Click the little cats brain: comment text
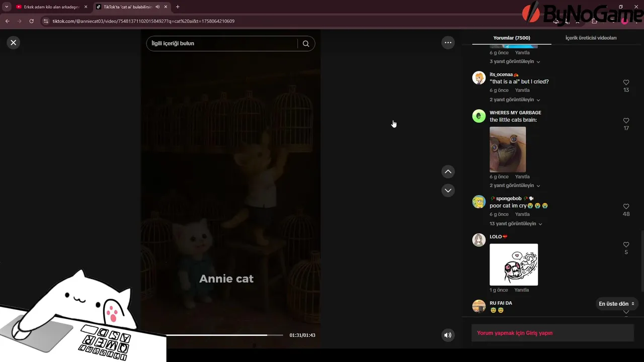Screen dimensions: 644x362 (513, 120)
